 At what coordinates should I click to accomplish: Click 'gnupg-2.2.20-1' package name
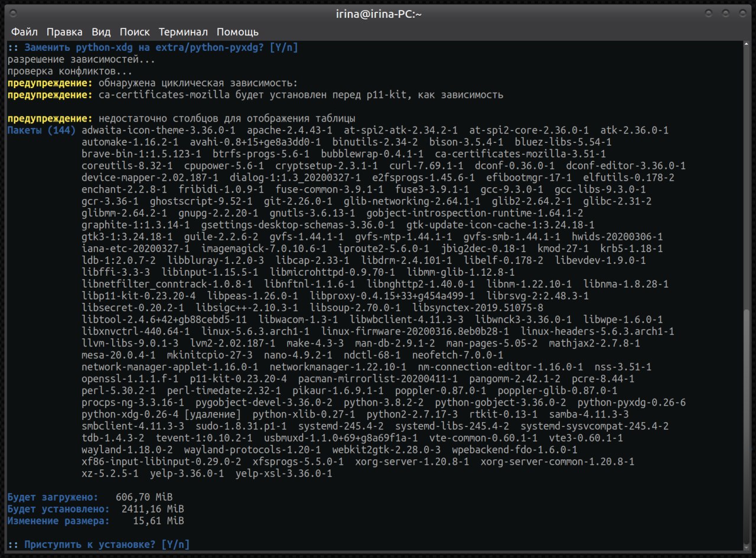[x=218, y=213]
